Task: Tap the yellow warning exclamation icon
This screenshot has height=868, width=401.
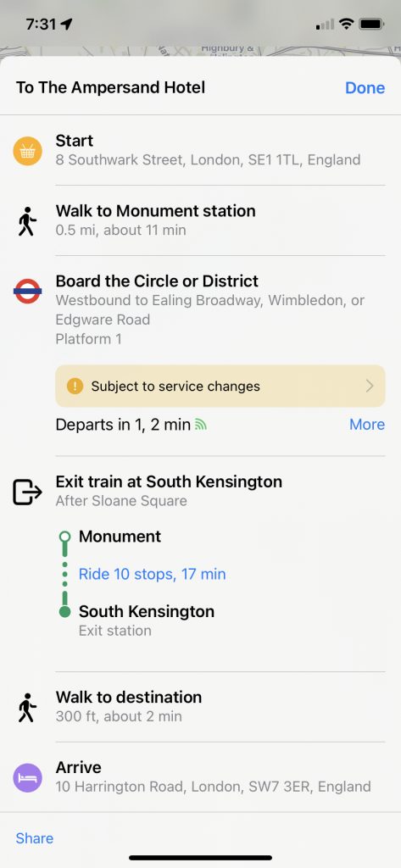Action: (75, 386)
